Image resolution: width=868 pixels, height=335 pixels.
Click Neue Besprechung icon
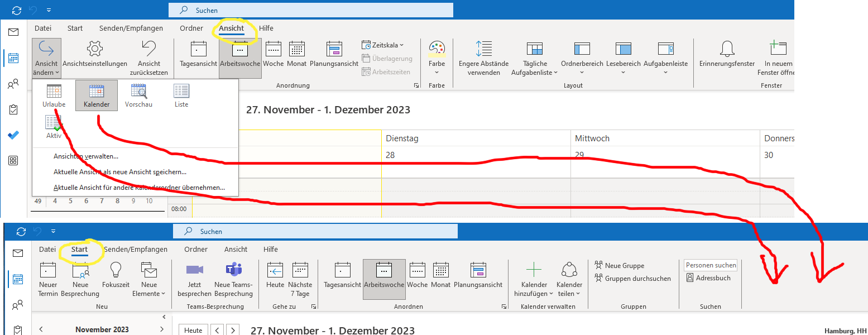pyautogui.click(x=80, y=279)
